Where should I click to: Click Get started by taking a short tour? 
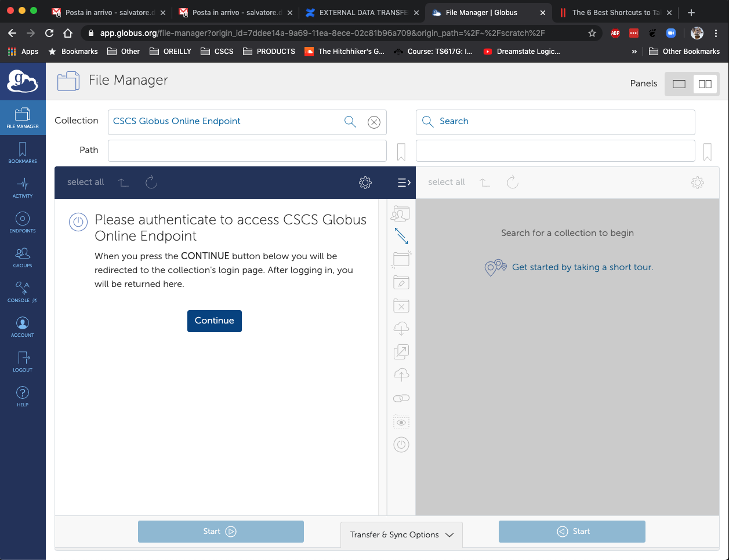tap(582, 267)
